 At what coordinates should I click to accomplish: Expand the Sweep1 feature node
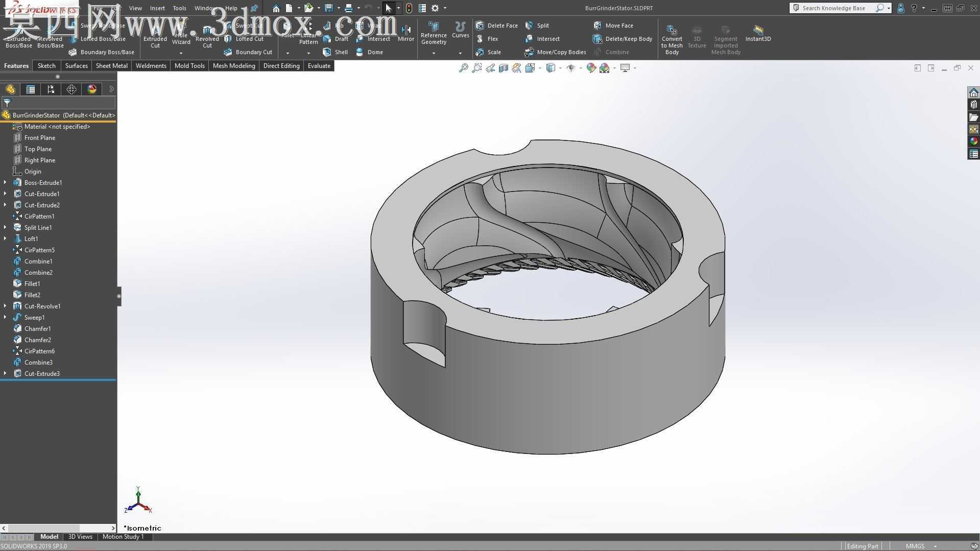[x=5, y=317]
